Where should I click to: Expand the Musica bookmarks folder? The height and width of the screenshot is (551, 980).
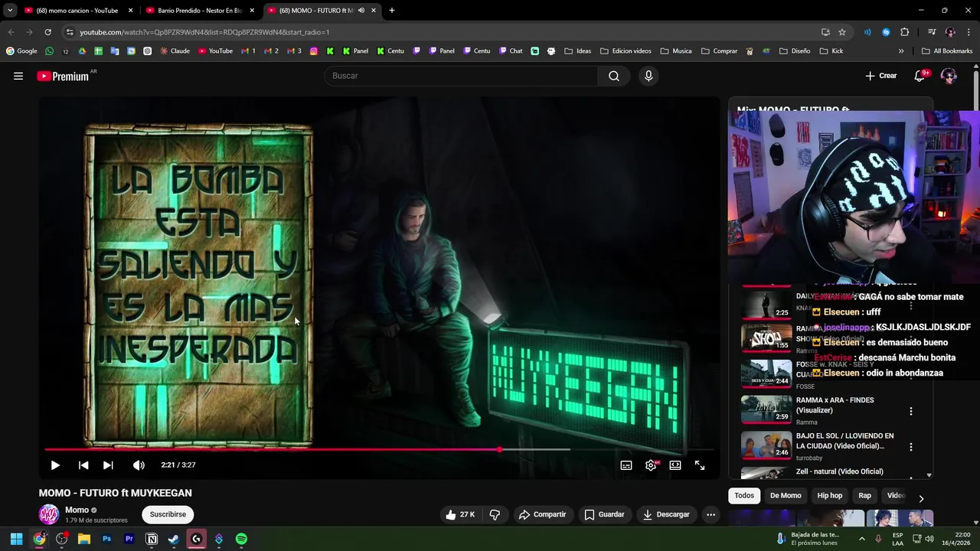click(x=676, y=51)
